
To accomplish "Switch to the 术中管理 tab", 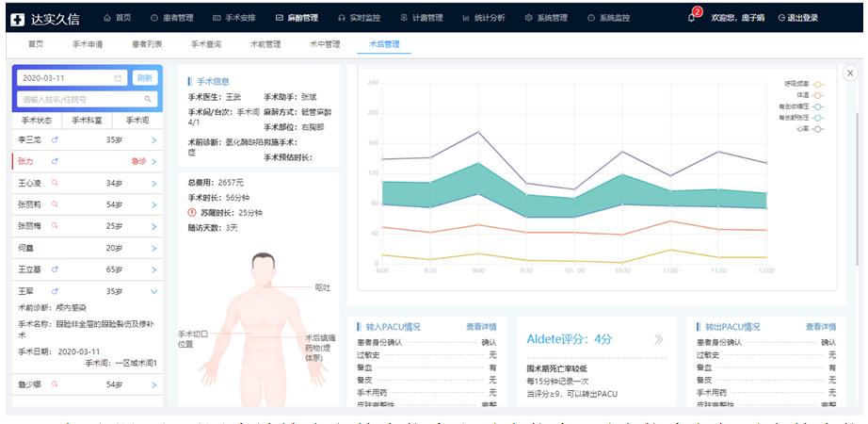I will click(325, 44).
